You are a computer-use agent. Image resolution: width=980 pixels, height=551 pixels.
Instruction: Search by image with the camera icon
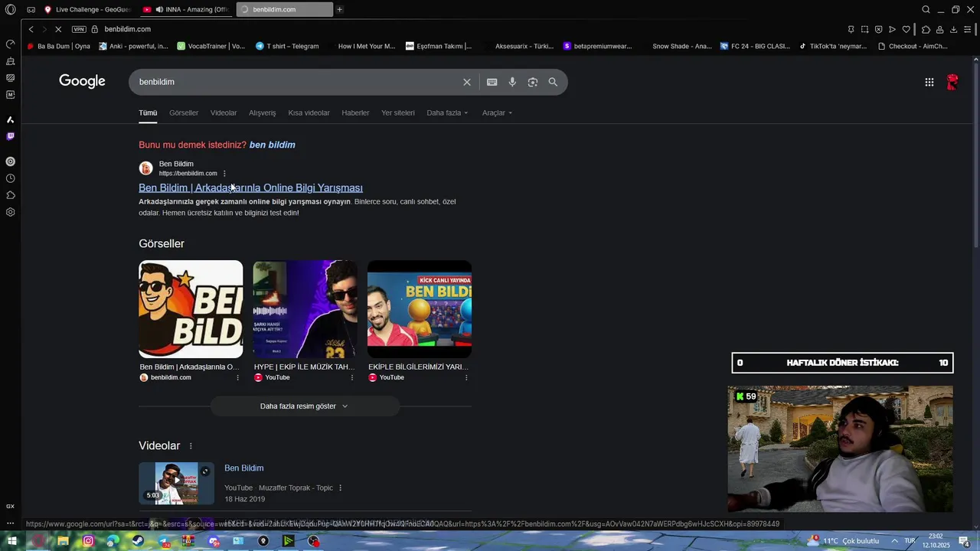coord(533,82)
